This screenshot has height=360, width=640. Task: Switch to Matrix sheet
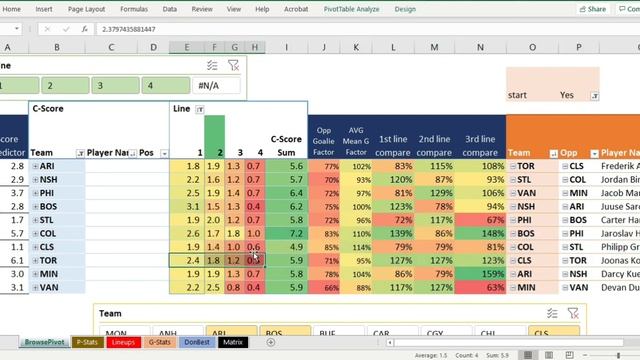[x=233, y=342]
